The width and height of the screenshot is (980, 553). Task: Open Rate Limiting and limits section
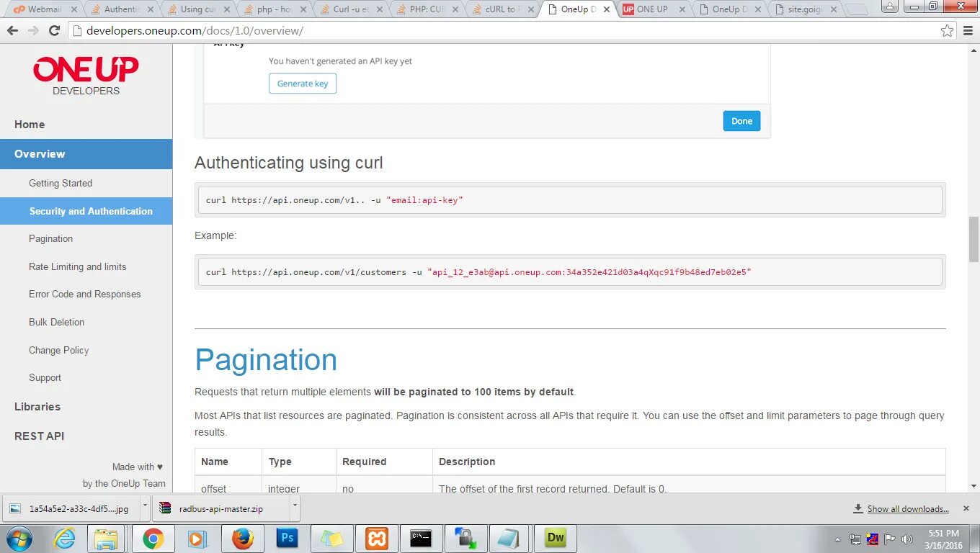click(77, 266)
